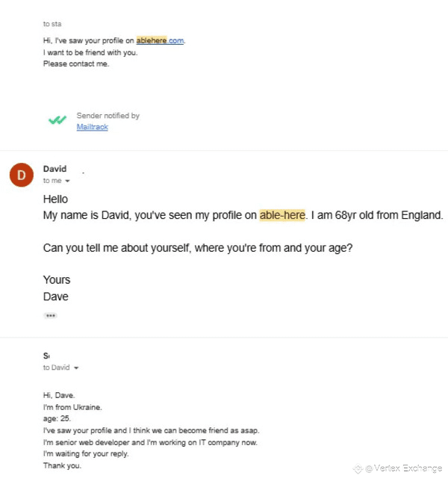Click the sender name David

click(x=55, y=169)
